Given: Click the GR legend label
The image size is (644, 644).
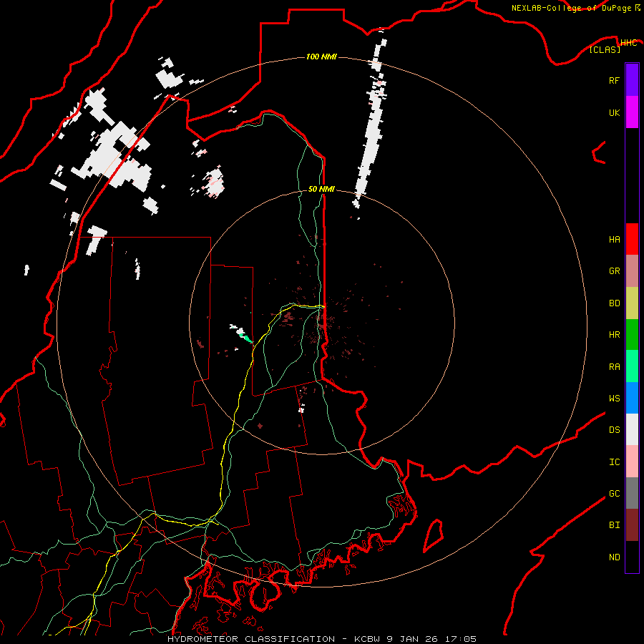Looking at the screenshot, I should point(614,271).
